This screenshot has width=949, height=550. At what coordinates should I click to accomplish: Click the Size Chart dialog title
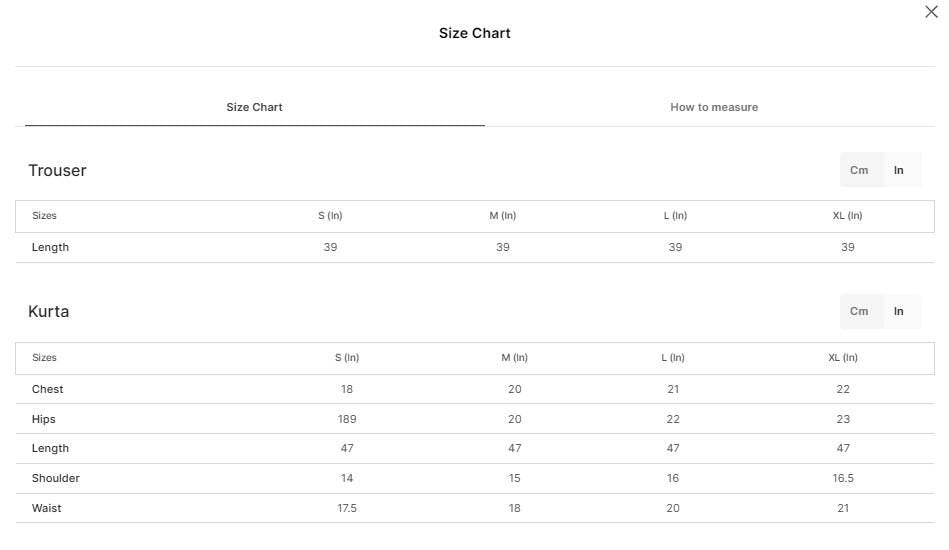point(474,33)
